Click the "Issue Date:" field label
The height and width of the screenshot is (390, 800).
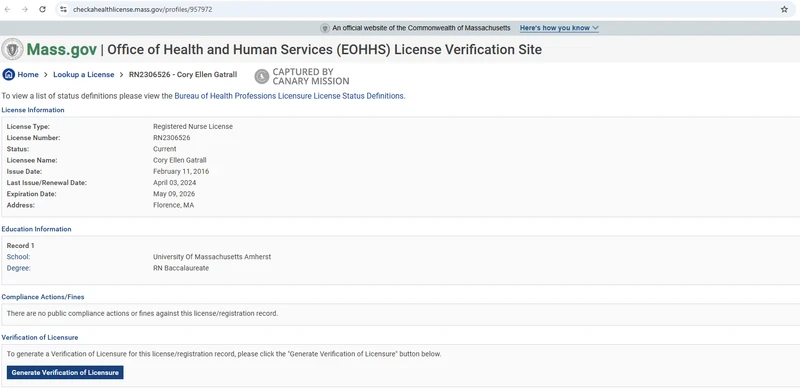coord(24,172)
